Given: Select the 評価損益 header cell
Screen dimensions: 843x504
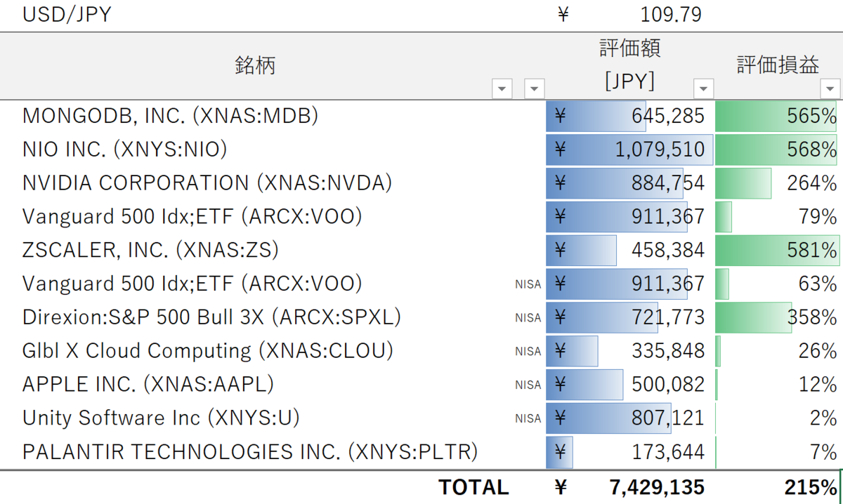Looking at the screenshot, I should 778,66.
